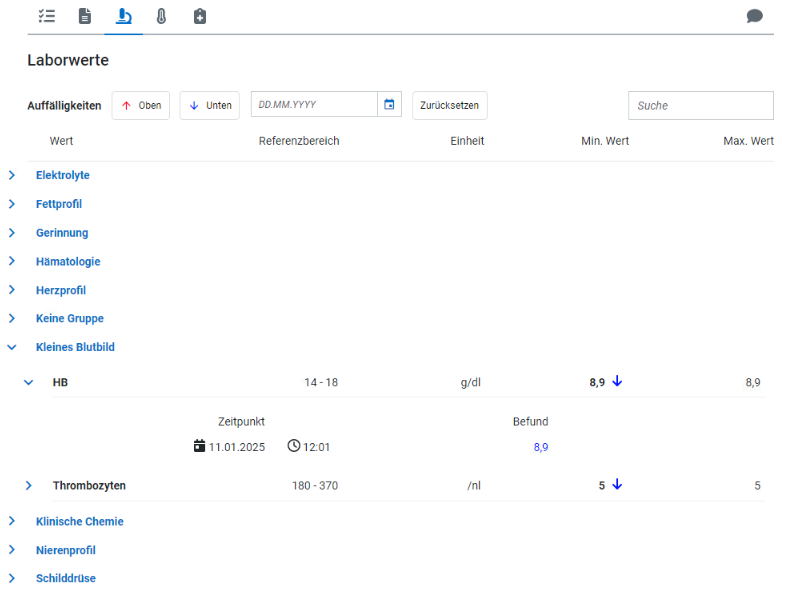Filter abnormal values with Oben button
The height and width of the screenshot is (616, 791).
pyautogui.click(x=141, y=105)
